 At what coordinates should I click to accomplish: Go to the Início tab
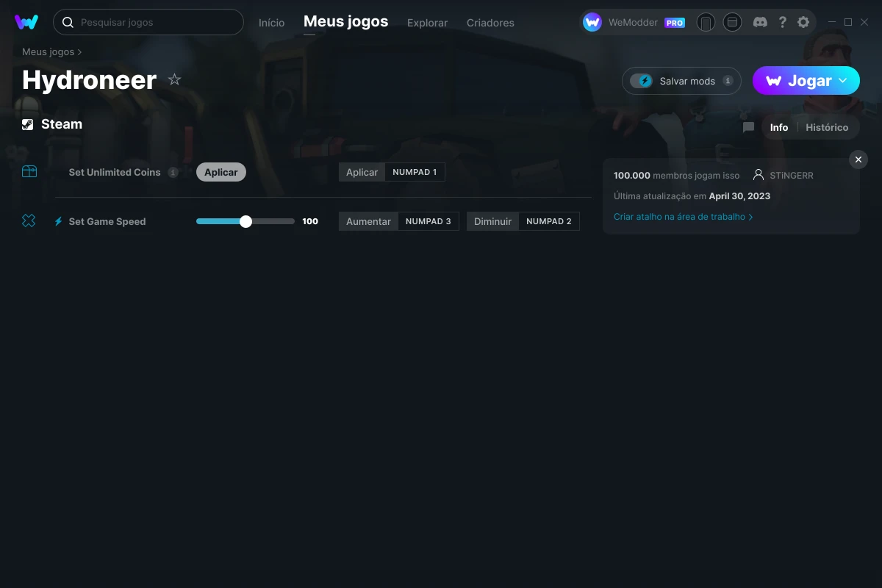point(271,23)
